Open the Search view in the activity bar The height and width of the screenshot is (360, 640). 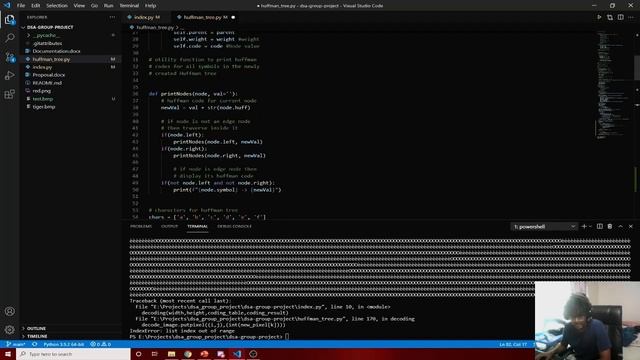pos(9,38)
